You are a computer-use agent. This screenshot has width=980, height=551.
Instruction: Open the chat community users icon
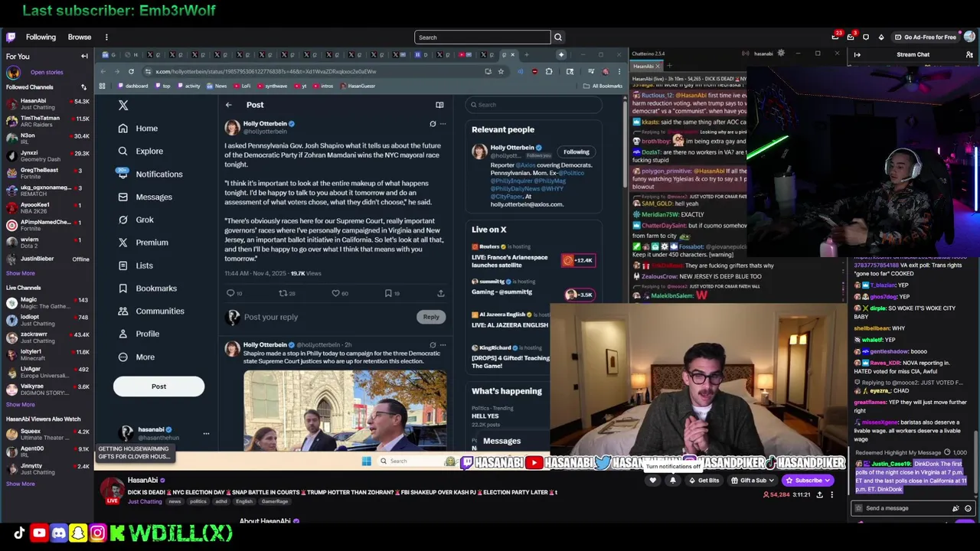coord(969,54)
